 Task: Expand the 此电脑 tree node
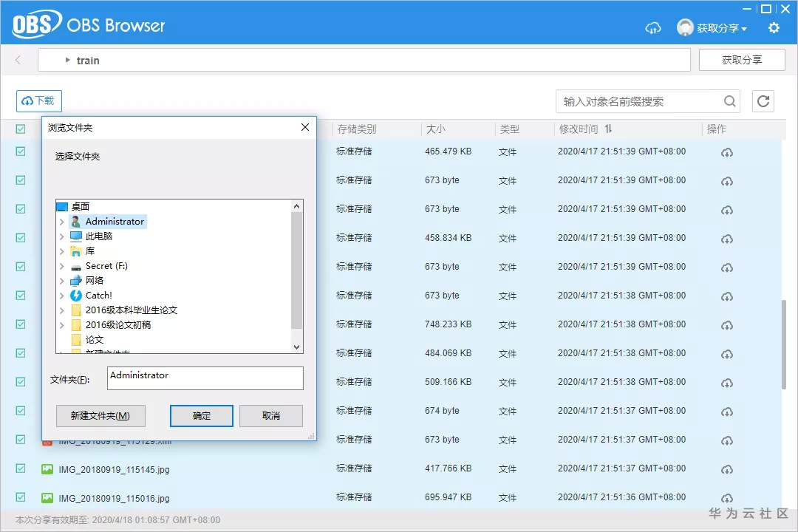point(61,236)
